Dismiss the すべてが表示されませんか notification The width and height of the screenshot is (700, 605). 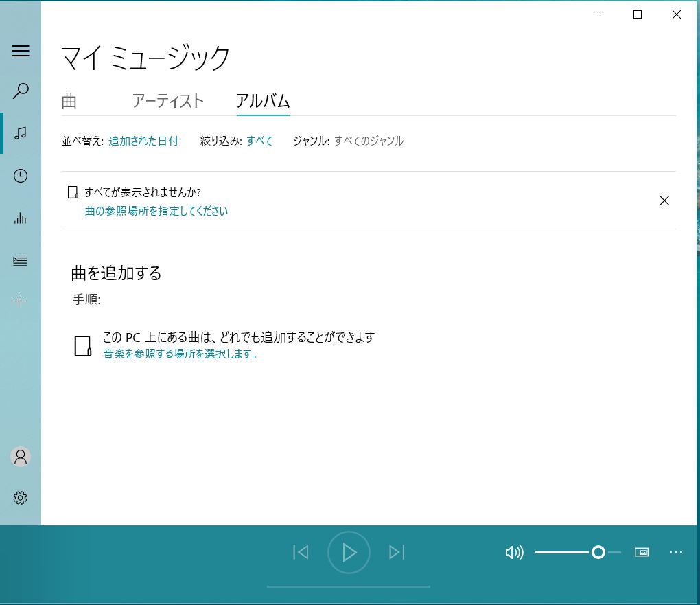point(664,201)
